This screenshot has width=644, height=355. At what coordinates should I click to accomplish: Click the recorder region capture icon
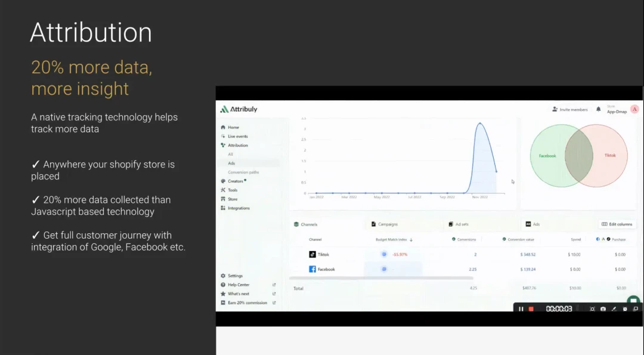592,309
